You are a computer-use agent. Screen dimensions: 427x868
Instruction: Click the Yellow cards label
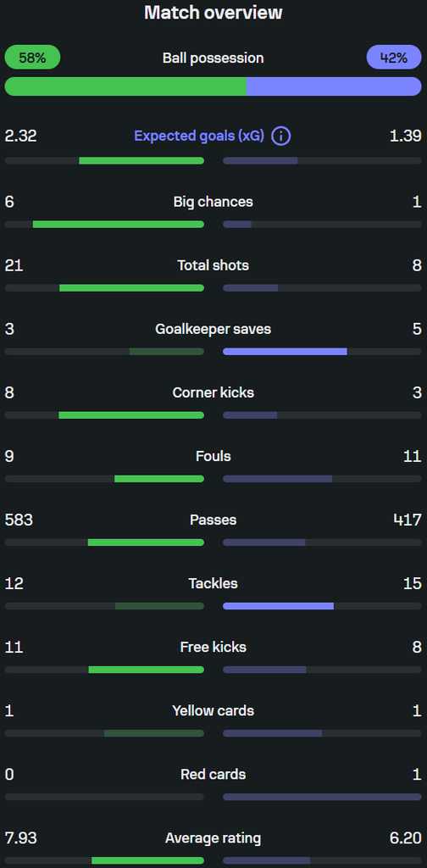click(x=213, y=711)
